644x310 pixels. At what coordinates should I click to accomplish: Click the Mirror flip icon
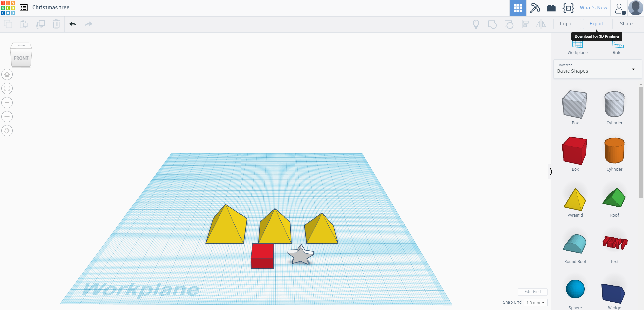click(541, 24)
